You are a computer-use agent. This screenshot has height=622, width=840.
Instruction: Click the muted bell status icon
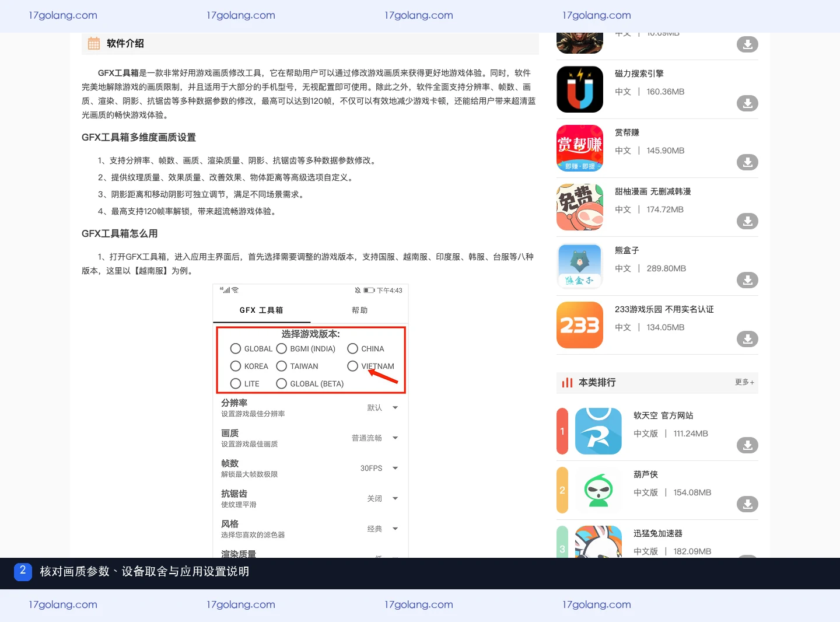pos(358,290)
